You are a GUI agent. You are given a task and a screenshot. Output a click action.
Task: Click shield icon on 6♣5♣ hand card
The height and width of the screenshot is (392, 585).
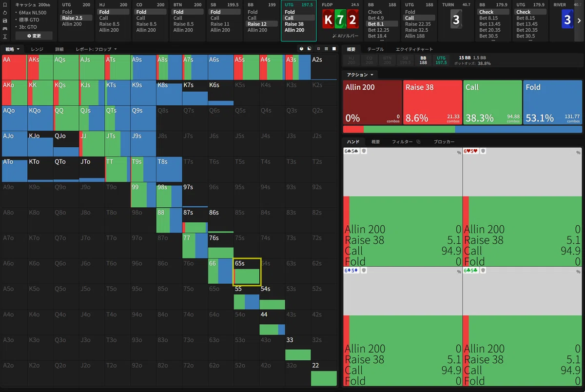click(x=483, y=270)
